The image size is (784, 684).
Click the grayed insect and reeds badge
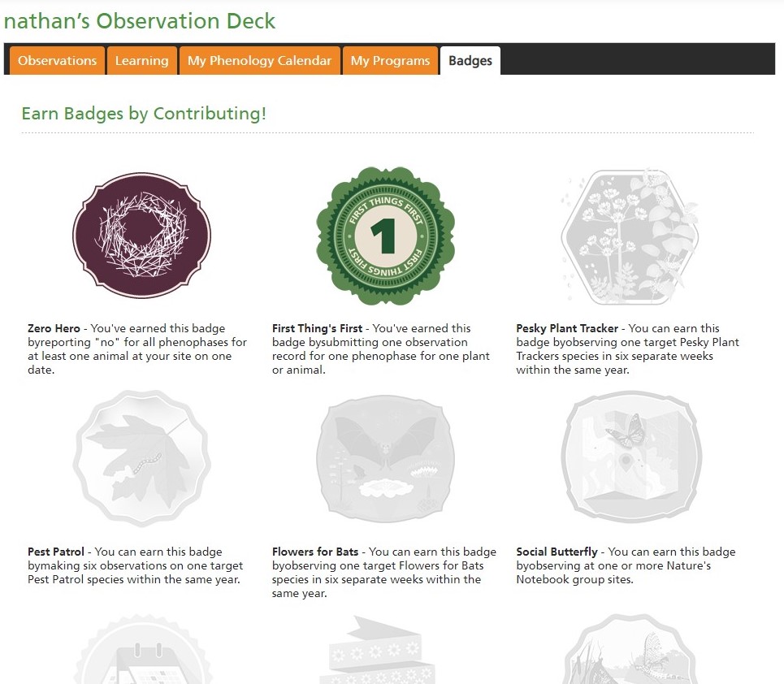631,649
